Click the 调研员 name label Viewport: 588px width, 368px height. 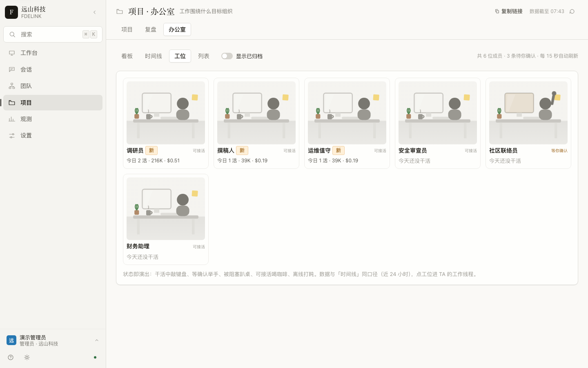[135, 150]
